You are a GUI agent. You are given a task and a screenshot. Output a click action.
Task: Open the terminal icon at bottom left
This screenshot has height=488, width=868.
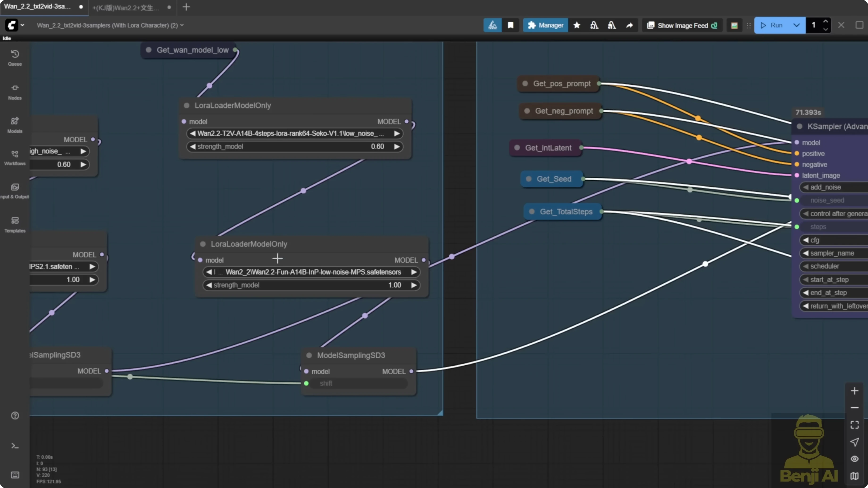pos(15,446)
